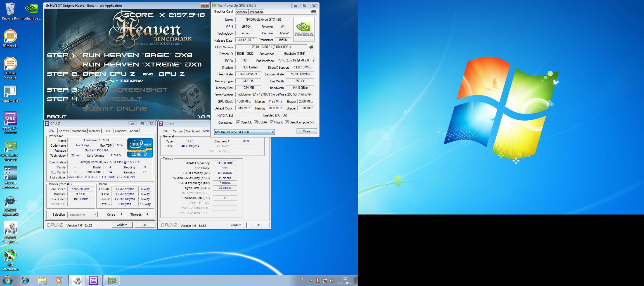Select the MSI Afterburner desktop icon
Image resolution: width=644 pixels, height=286 pixels.
[x=10, y=260]
